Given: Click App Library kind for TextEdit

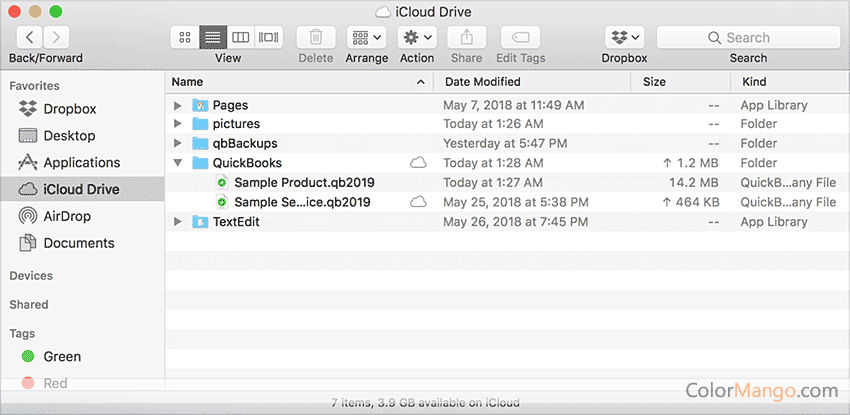Looking at the screenshot, I should click(x=774, y=222).
